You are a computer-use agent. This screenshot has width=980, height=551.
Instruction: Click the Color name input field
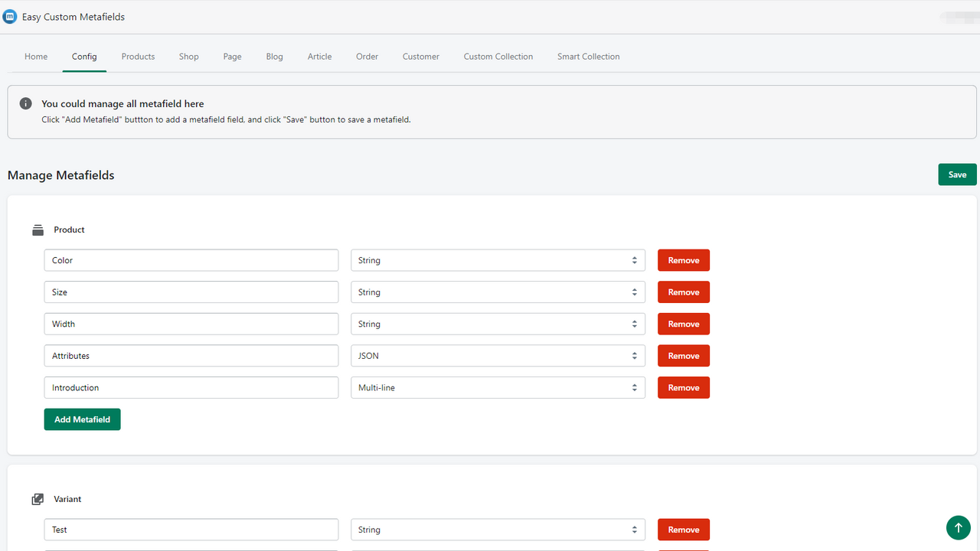click(191, 260)
